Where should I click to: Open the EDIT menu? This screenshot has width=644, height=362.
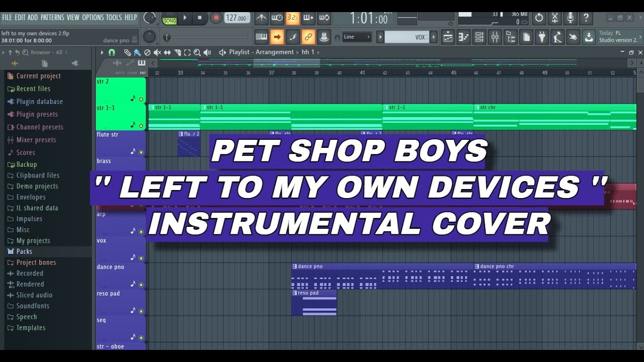click(20, 18)
